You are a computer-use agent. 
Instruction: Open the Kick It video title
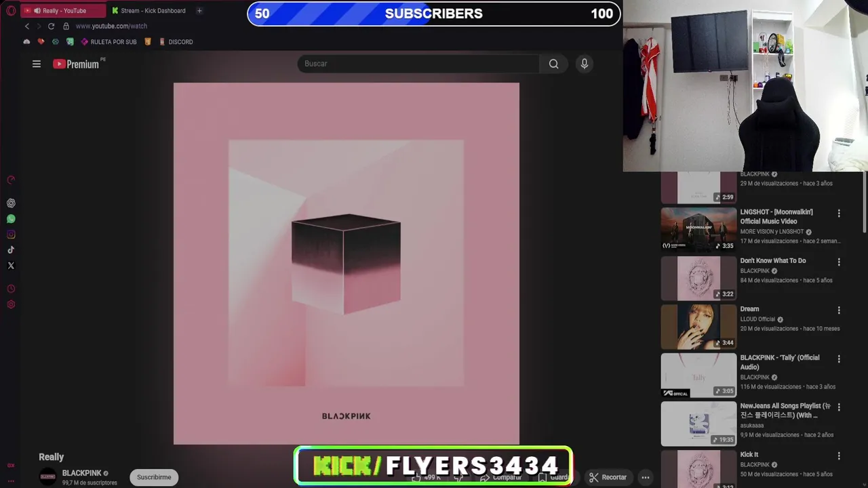749,454
